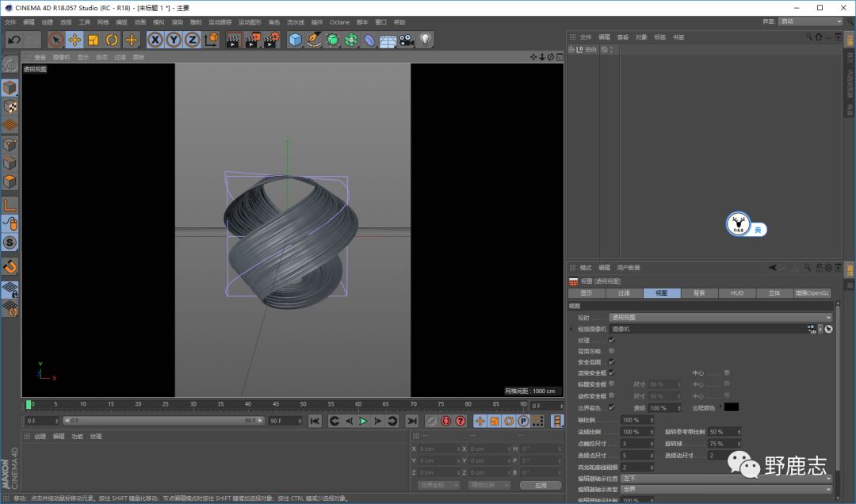Viewport: 856px width, 504px height.
Task: Toggle the 渲染安全框 checkbox
Action: coord(611,373)
